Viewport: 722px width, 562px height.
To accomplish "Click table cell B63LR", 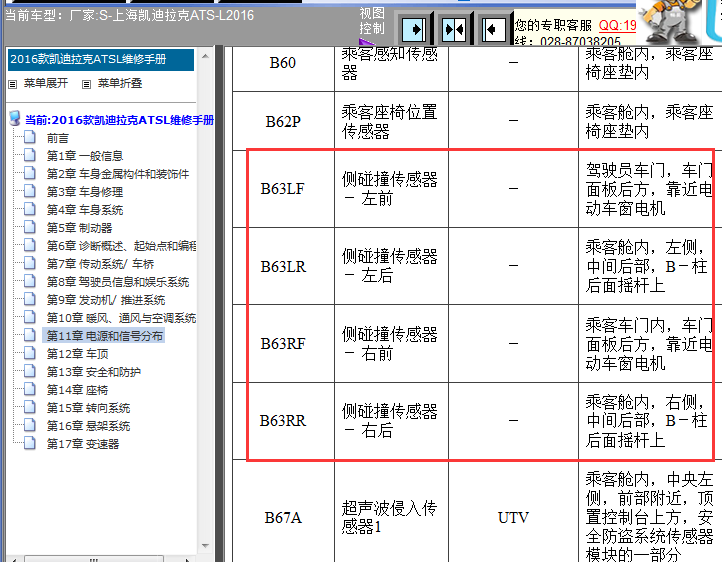I will (283, 267).
